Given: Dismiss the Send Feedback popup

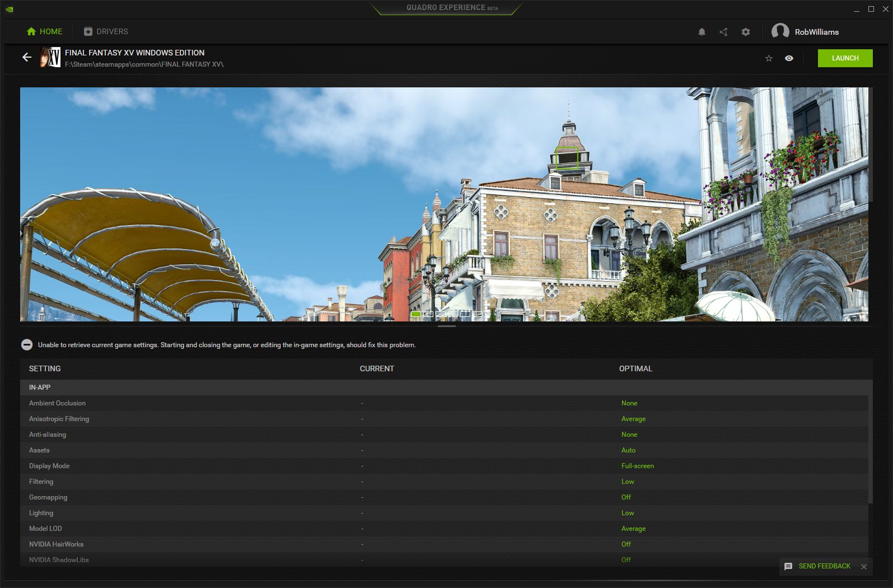Looking at the screenshot, I should point(864,567).
